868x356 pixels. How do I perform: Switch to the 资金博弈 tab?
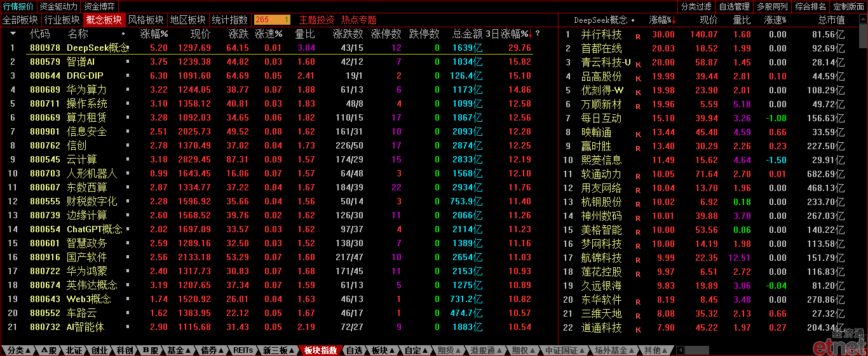tap(100, 6)
